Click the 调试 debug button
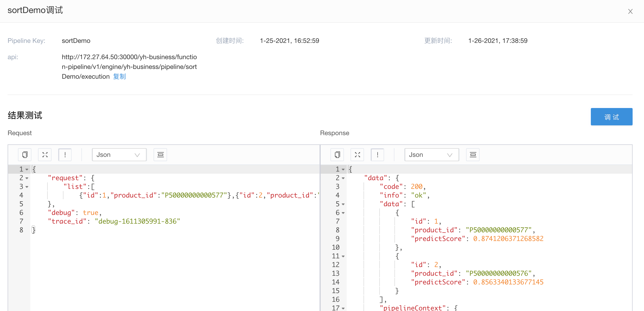 611,117
